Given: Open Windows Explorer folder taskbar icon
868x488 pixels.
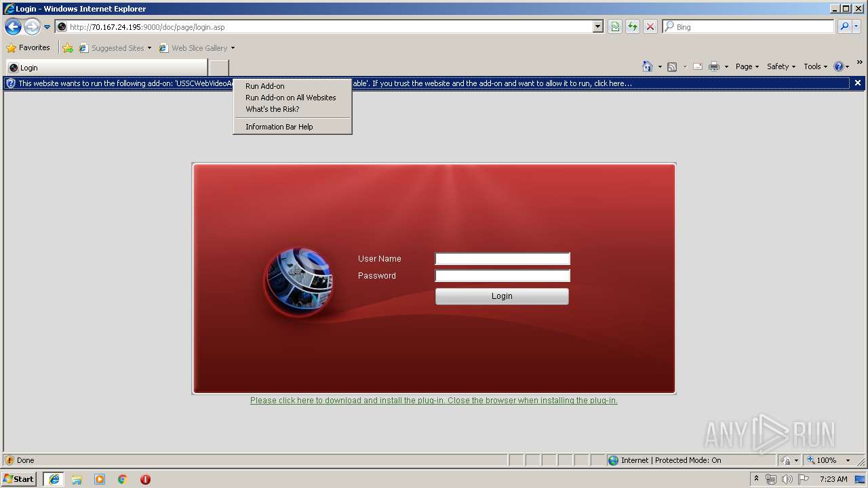Looking at the screenshot, I should tap(77, 479).
